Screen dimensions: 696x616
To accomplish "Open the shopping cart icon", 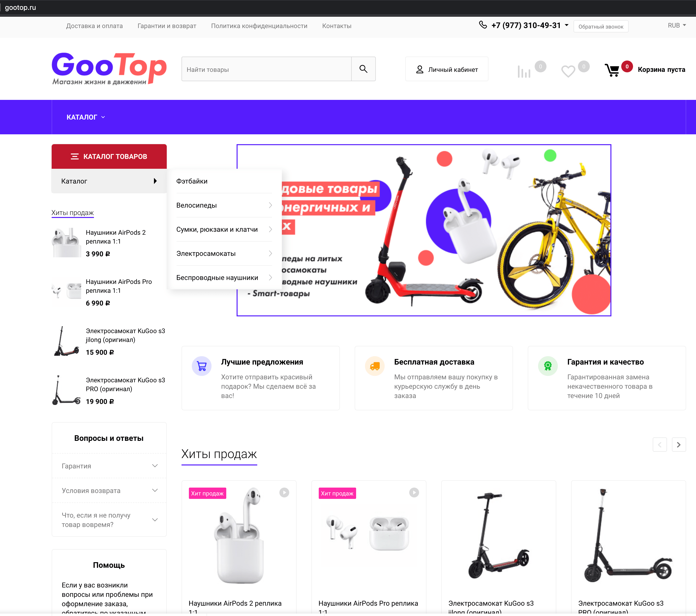I will click(612, 70).
